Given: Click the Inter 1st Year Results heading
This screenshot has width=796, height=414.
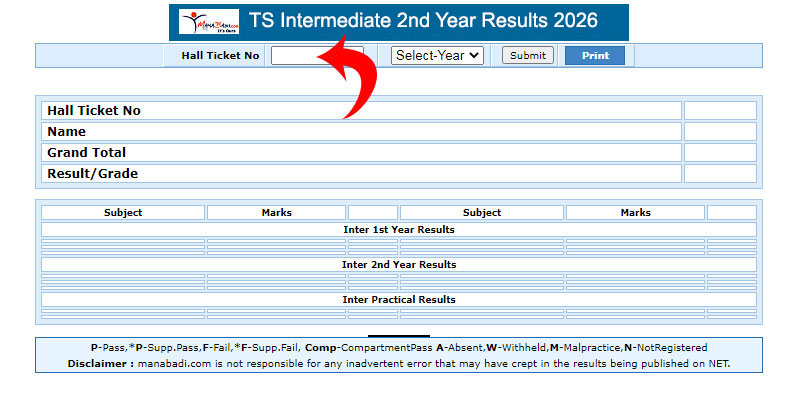Looking at the screenshot, I should pyautogui.click(x=398, y=230).
